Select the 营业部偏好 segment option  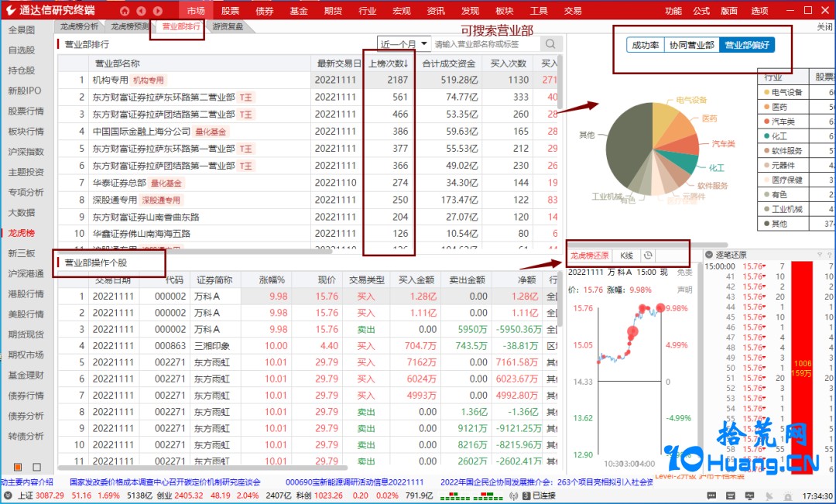pos(746,46)
